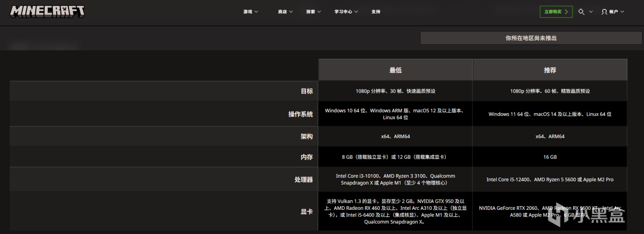The width and height of the screenshot is (644, 234).
Task: Select recommended OS cell with Windows 11 64 位
Action: click(x=550, y=114)
